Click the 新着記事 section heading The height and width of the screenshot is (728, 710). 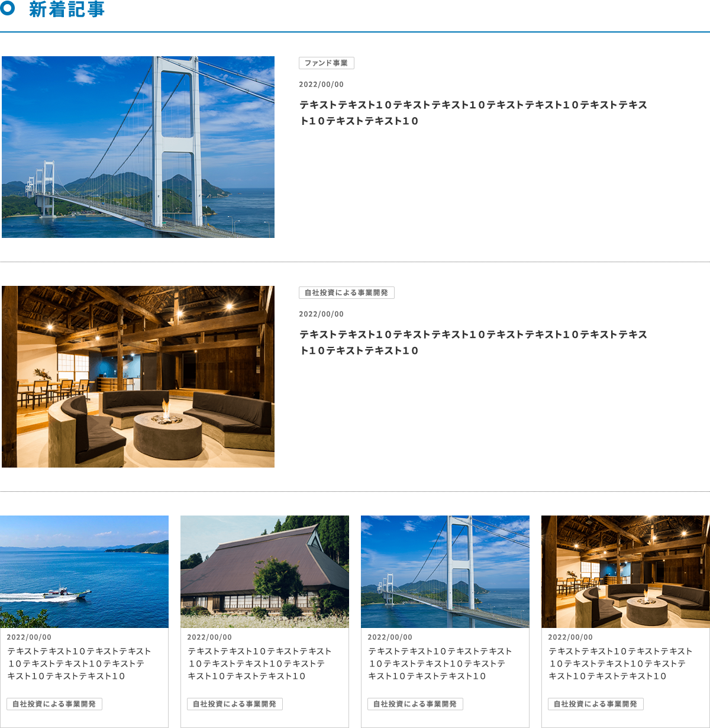(67, 9)
